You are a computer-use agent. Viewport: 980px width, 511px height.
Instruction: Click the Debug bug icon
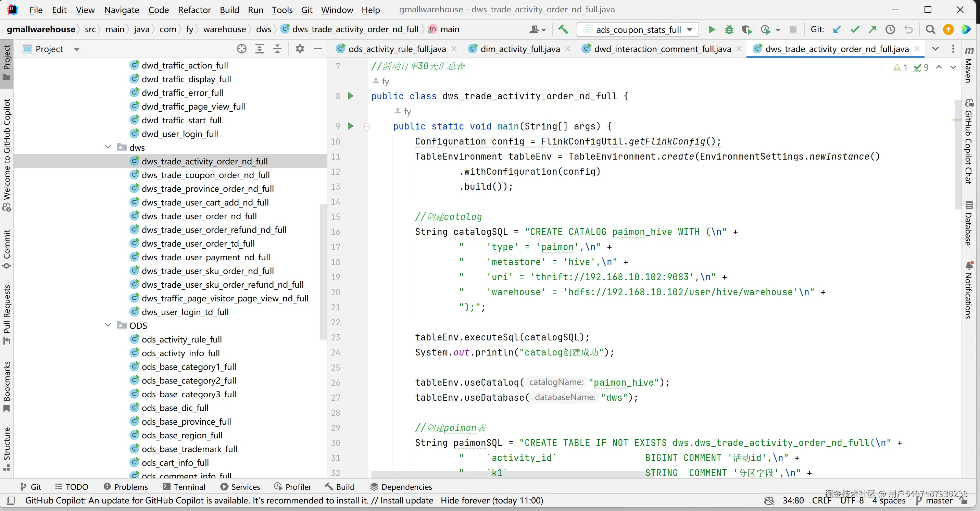point(729,29)
